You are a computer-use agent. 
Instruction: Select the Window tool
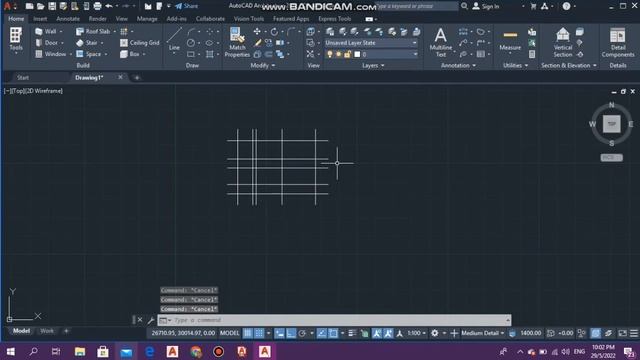pos(51,54)
